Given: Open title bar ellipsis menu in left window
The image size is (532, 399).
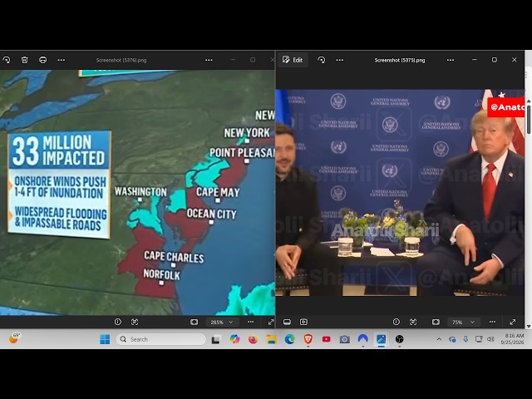Looking at the screenshot, I should [209, 60].
